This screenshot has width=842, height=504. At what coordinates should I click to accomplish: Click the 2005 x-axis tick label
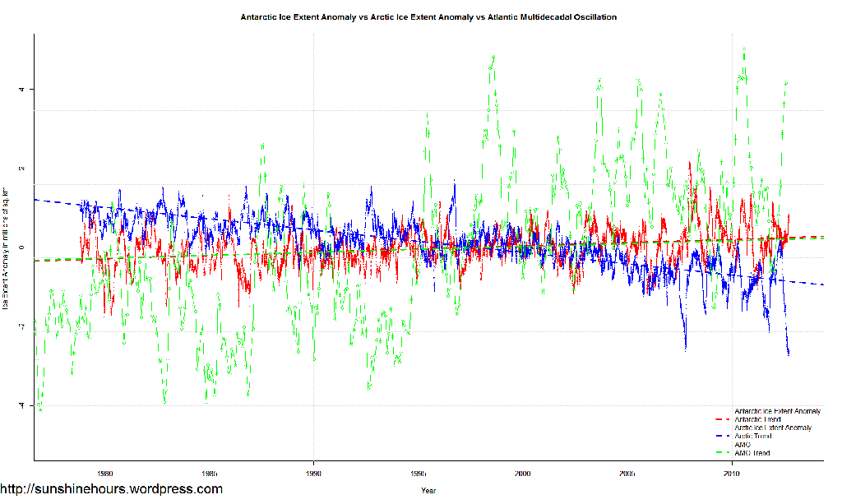tap(627, 473)
